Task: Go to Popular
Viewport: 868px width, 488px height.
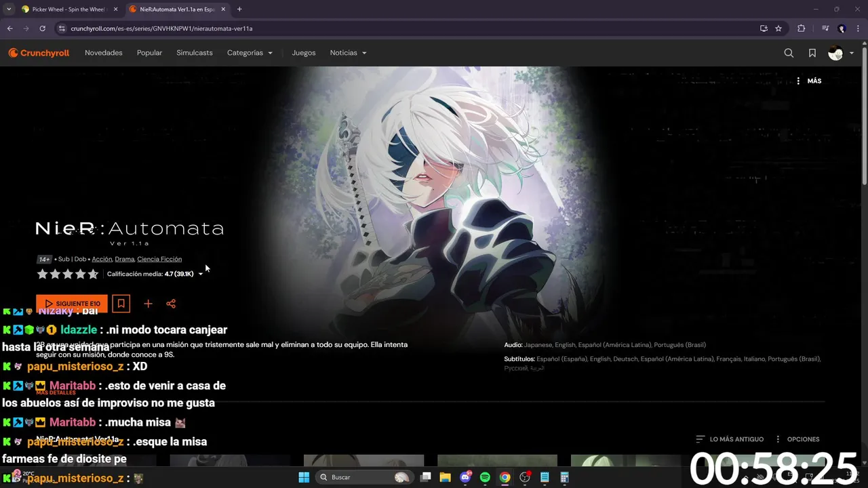Action: click(x=149, y=53)
